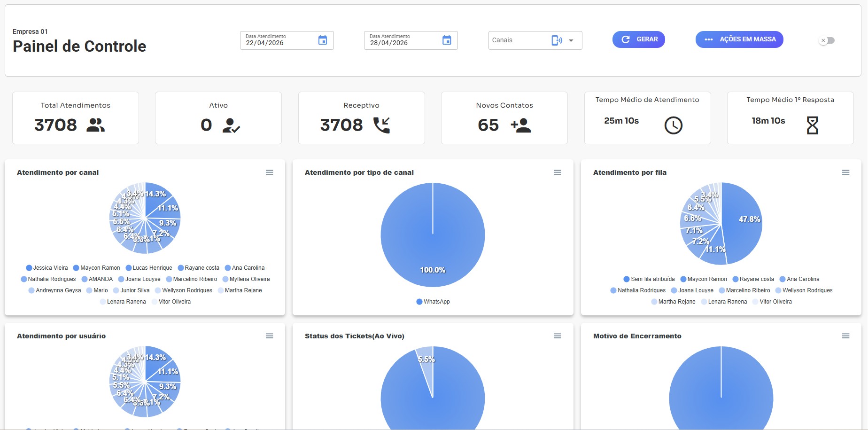Open the end date calendar picker icon
868x430 pixels.
coord(447,40)
